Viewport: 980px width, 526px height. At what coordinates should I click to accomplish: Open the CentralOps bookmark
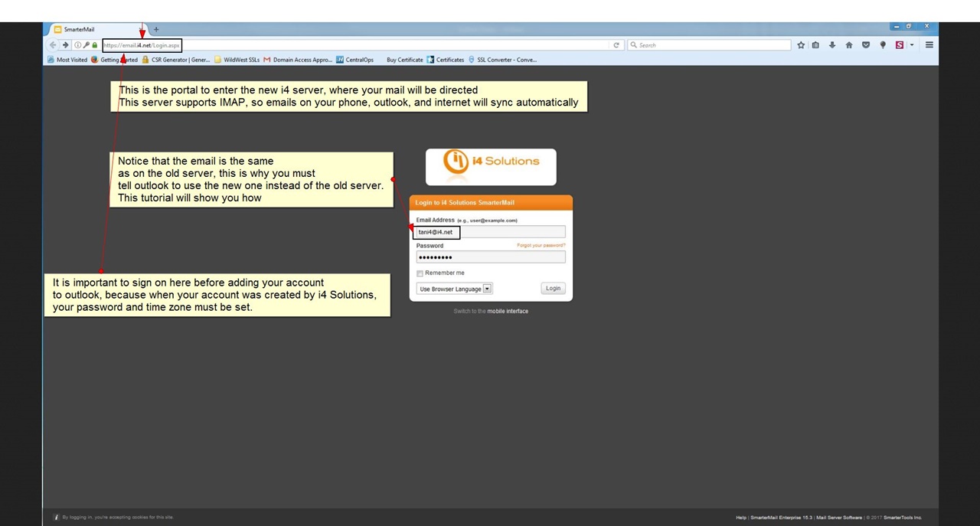354,60
